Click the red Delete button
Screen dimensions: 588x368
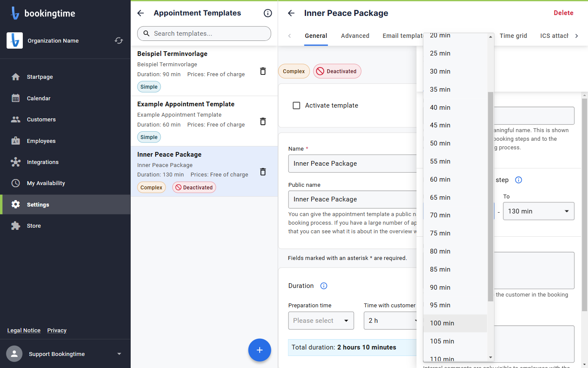(563, 13)
